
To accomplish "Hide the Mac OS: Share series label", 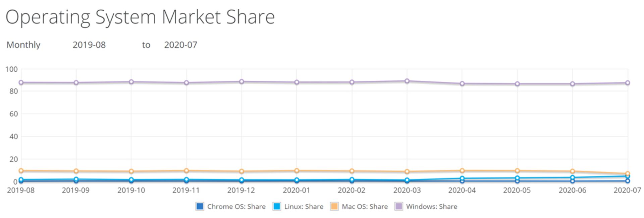I will click(365, 207).
